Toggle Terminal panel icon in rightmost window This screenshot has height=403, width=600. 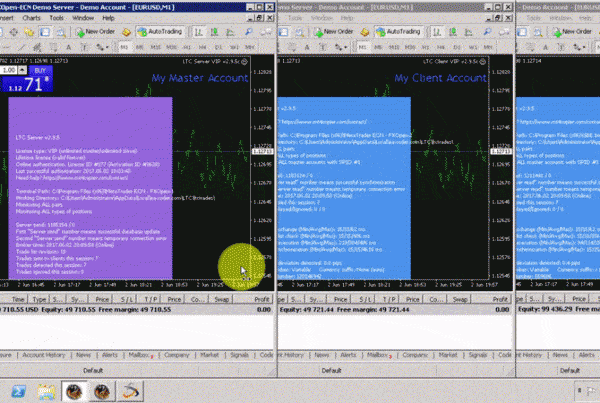[522, 33]
